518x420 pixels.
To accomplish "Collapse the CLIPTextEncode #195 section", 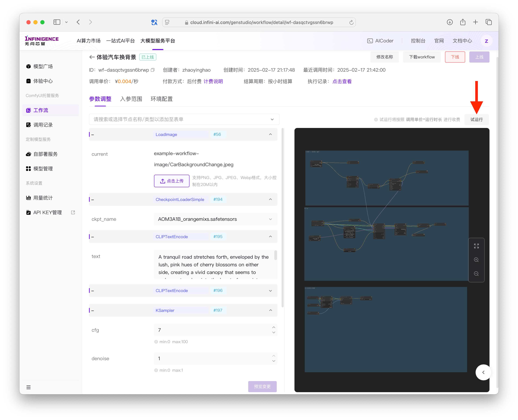I will [270, 237].
